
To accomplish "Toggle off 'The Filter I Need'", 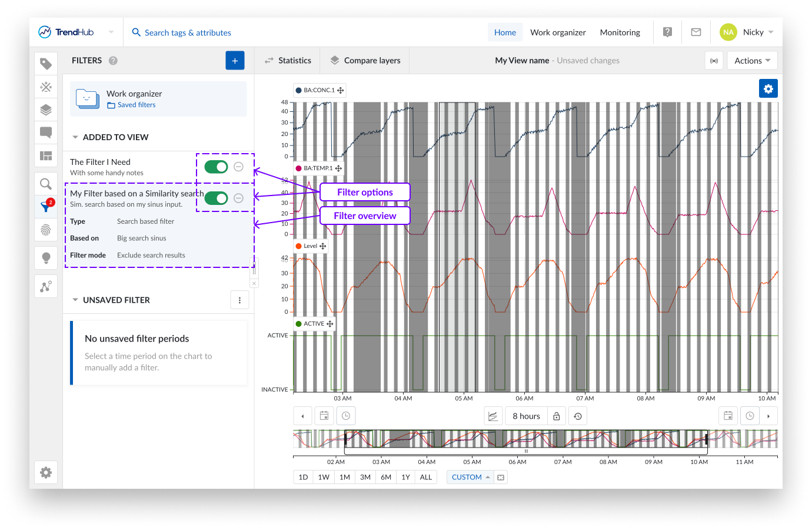I will point(216,167).
